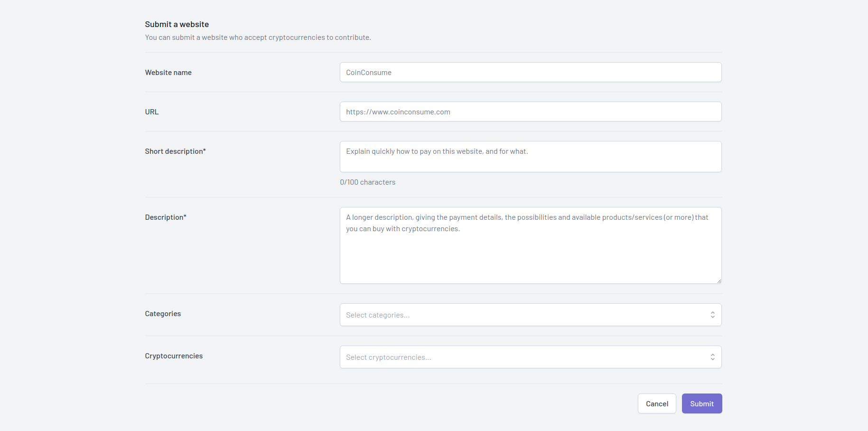Click the 'Categories' label
The image size is (868, 431).
pos(163,314)
